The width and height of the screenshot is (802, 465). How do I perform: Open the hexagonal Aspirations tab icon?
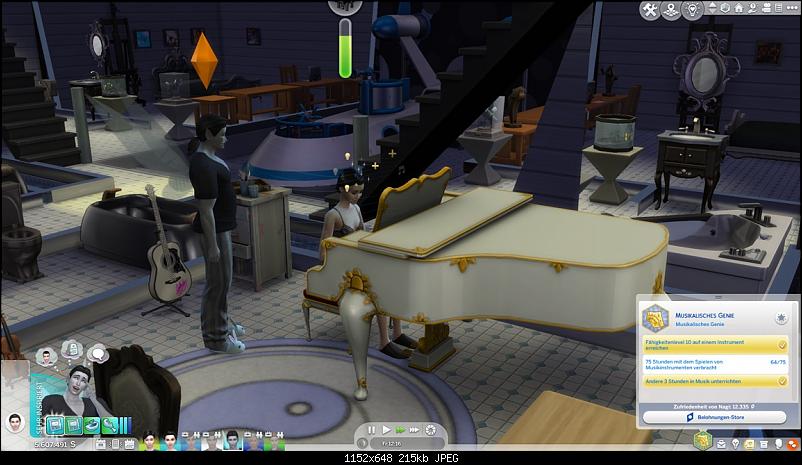[703, 440]
